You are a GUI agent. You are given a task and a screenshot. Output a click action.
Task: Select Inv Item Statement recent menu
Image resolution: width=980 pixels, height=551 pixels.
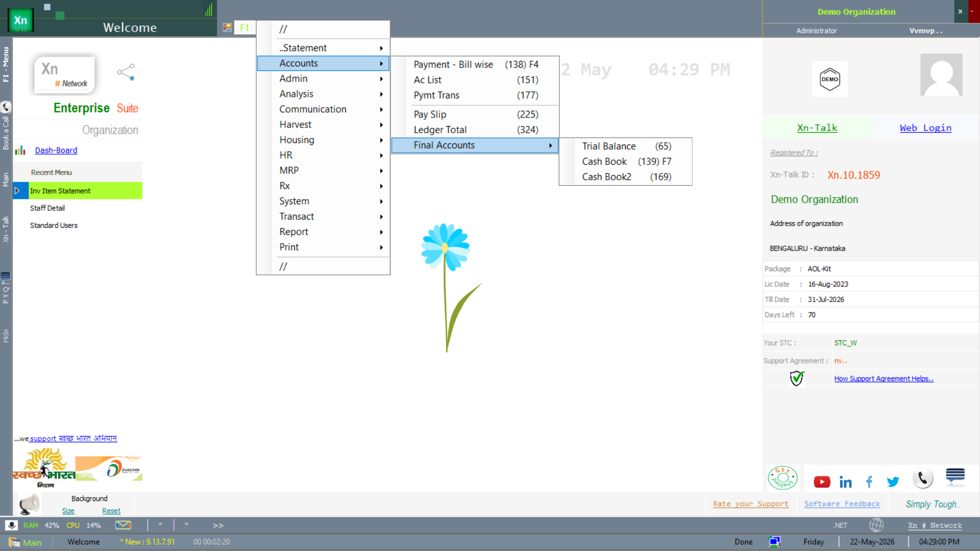click(x=85, y=190)
